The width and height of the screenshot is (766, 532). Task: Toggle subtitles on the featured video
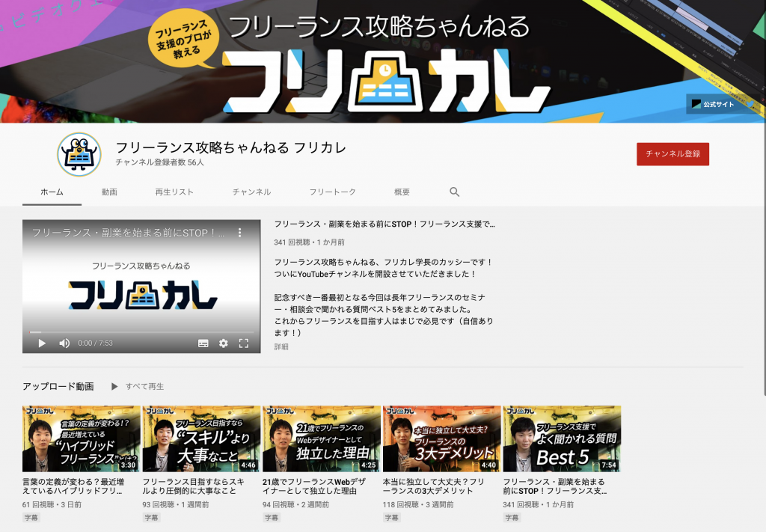[203, 343]
